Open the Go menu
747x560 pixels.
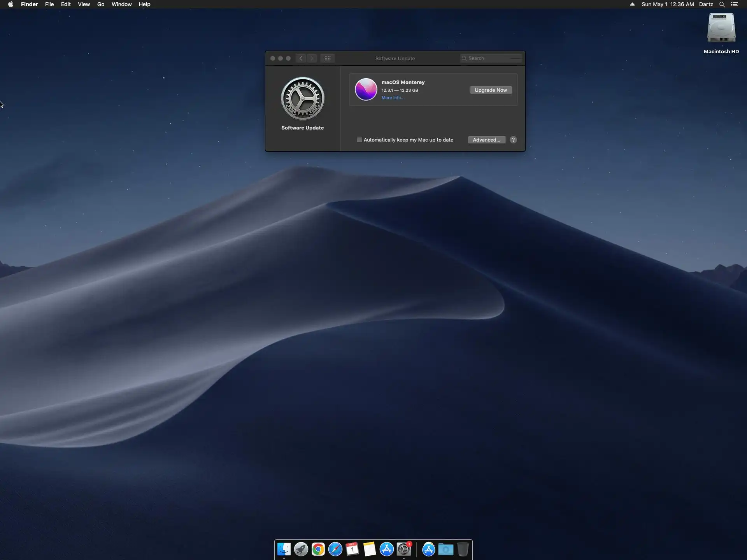[101, 4]
